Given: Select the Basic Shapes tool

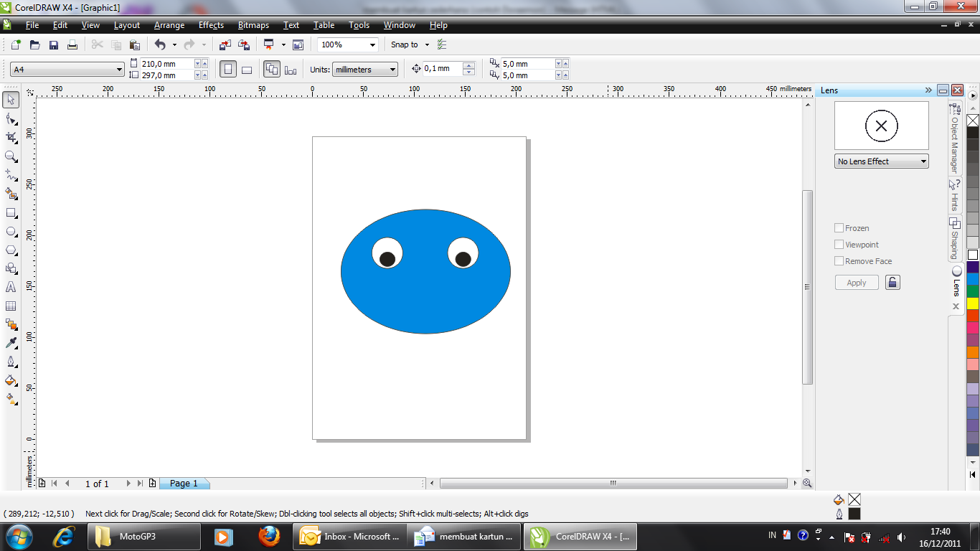Looking at the screenshot, I should tap(11, 268).
